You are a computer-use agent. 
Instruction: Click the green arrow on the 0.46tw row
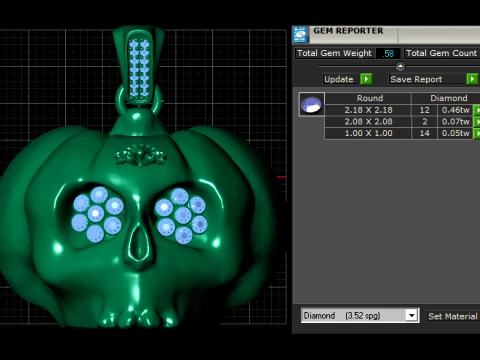tap(477, 110)
